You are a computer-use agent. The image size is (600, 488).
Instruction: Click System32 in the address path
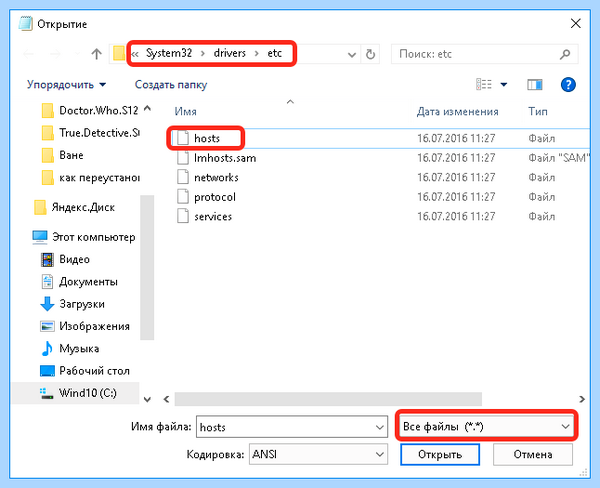(x=169, y=53)
